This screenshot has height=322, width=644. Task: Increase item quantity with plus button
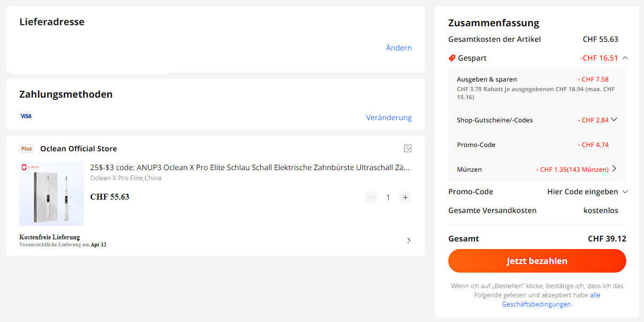tap(405, 197)
